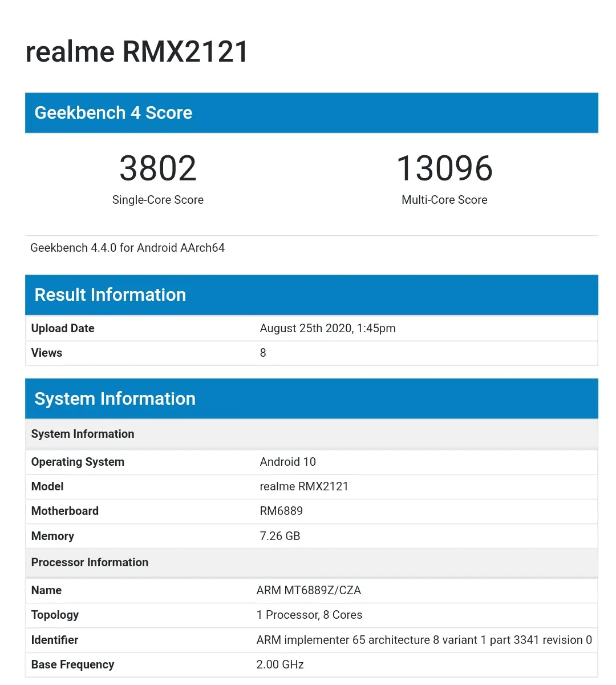
Task: Select the realme RMX2121 model value
Action: pyautogui.click(x=304, y=486)
